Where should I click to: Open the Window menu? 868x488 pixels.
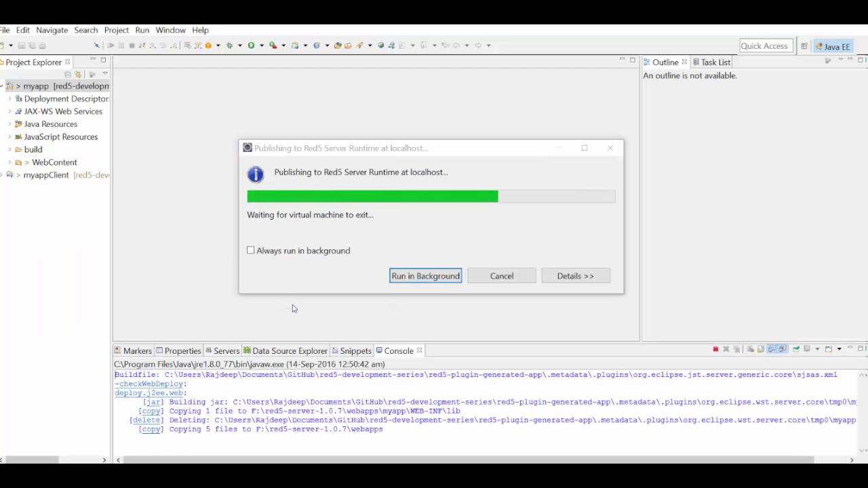tap(170, 30)
